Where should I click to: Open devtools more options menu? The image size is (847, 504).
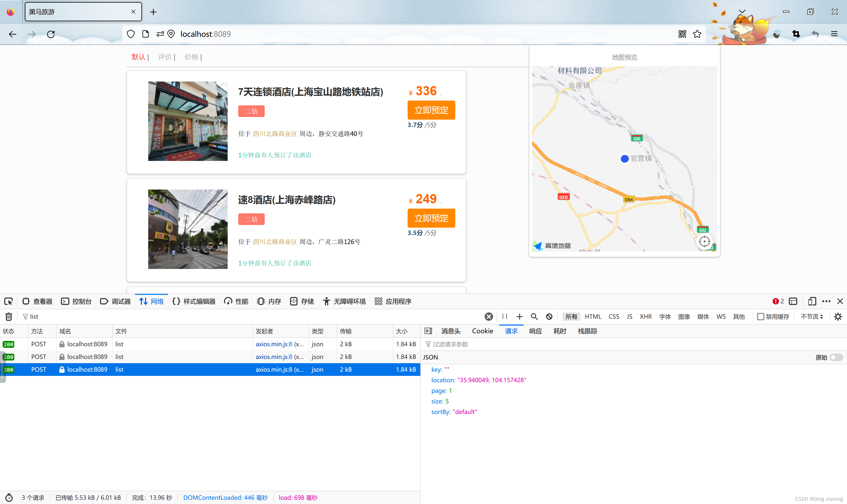[826, 301]
